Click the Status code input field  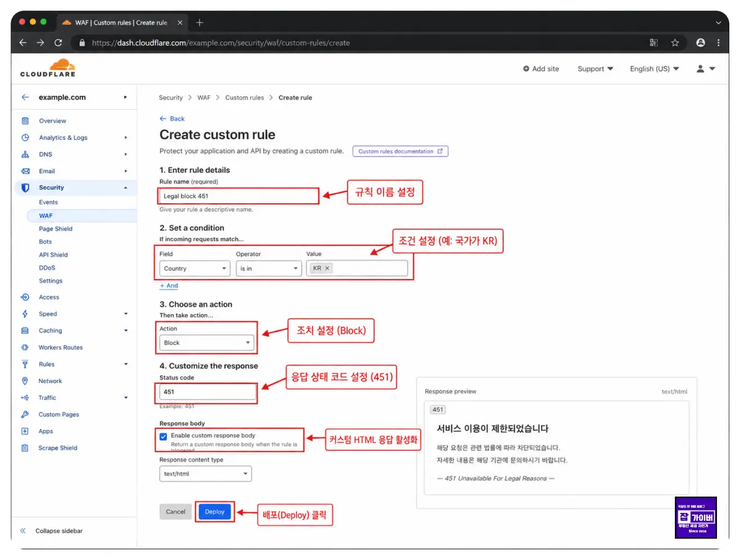208,392
